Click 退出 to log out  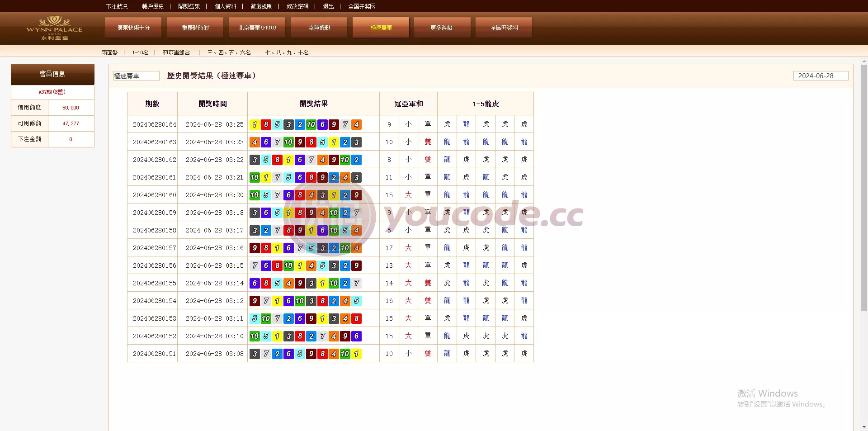[x=328, y=6]
